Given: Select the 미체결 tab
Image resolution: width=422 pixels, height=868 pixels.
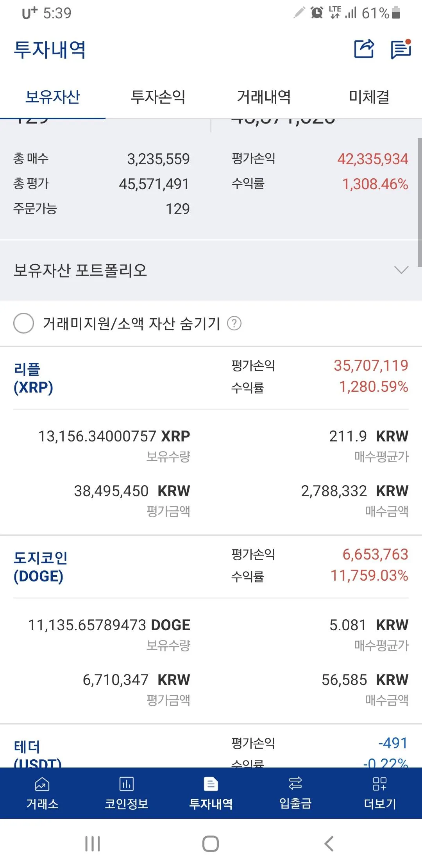Looking at the screenshot, I should coord(369,97).
